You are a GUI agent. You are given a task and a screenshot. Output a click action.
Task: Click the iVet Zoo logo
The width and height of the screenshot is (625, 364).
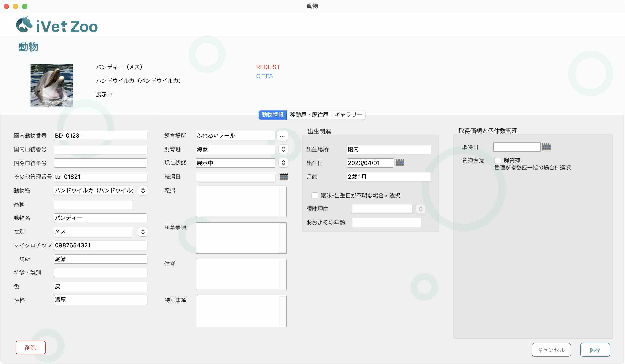57,26
